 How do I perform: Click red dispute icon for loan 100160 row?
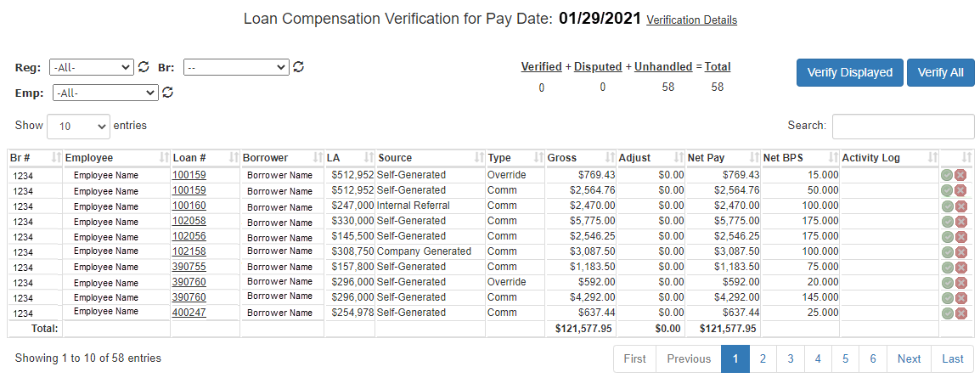[x=960, y=206]
